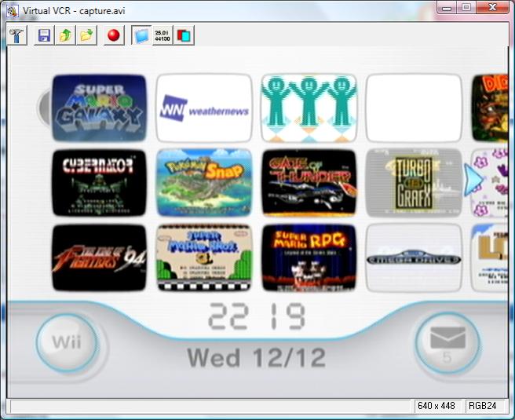Select the blank white channel tile
515x420 pixels.
coord(414,108)
